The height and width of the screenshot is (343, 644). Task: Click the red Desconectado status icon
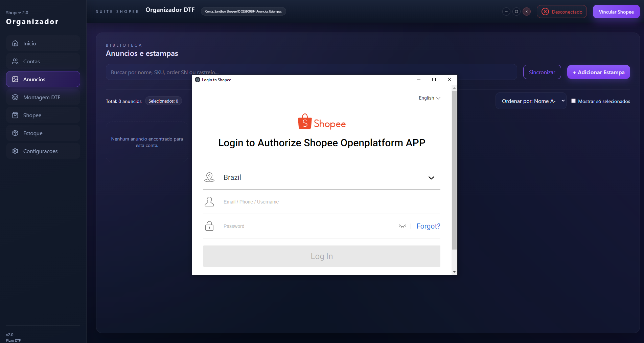tap(545, 11)
